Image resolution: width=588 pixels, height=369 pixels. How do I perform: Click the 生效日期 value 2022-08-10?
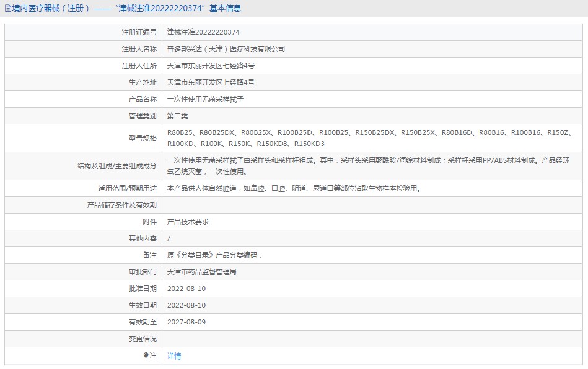186,305
